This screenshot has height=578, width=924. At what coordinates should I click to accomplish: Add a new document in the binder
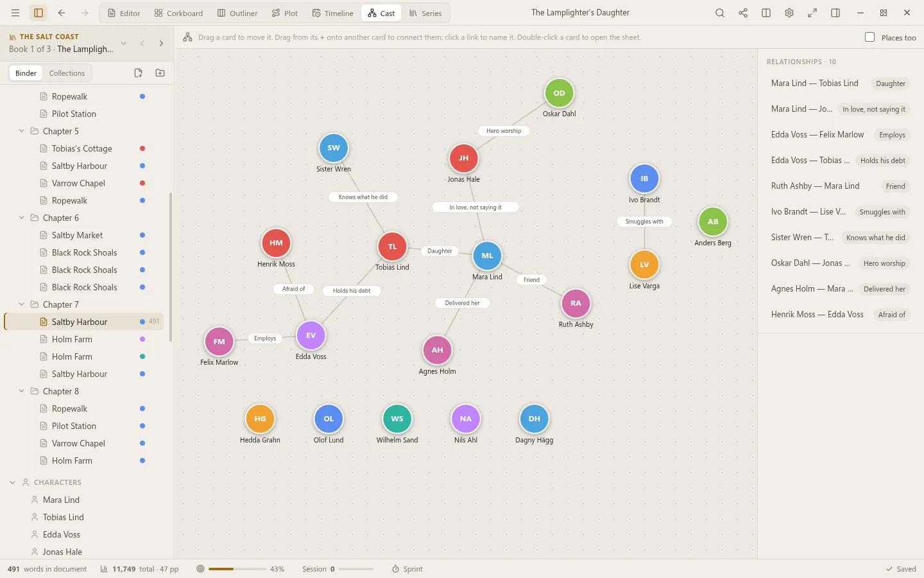tap(138, 73)
